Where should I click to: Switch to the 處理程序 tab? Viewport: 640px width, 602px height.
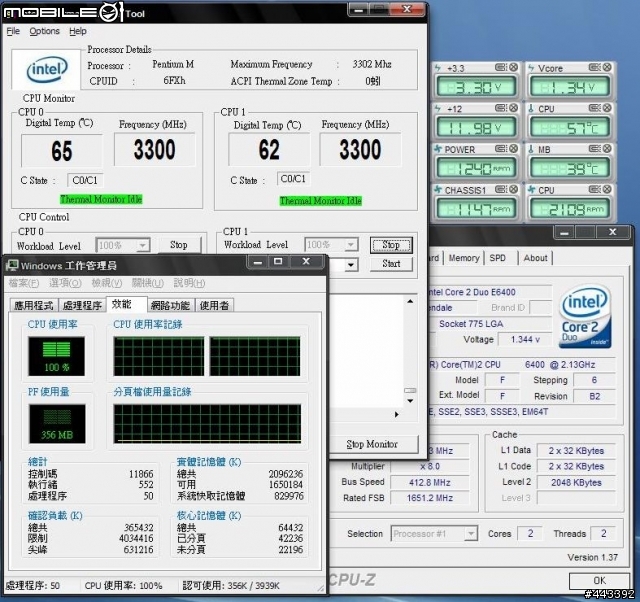coord(82,306)
